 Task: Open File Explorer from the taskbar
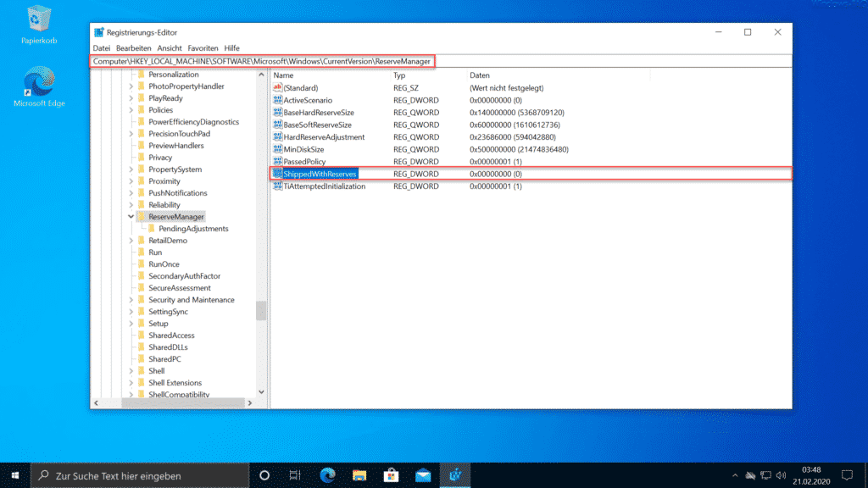[359, 475]
